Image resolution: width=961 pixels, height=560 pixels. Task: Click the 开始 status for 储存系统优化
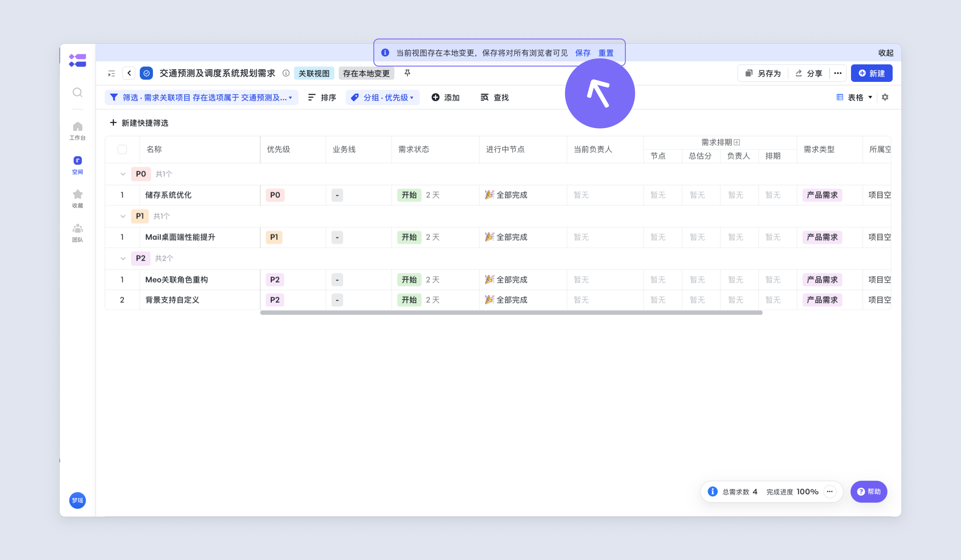click(x=409, y=195)
